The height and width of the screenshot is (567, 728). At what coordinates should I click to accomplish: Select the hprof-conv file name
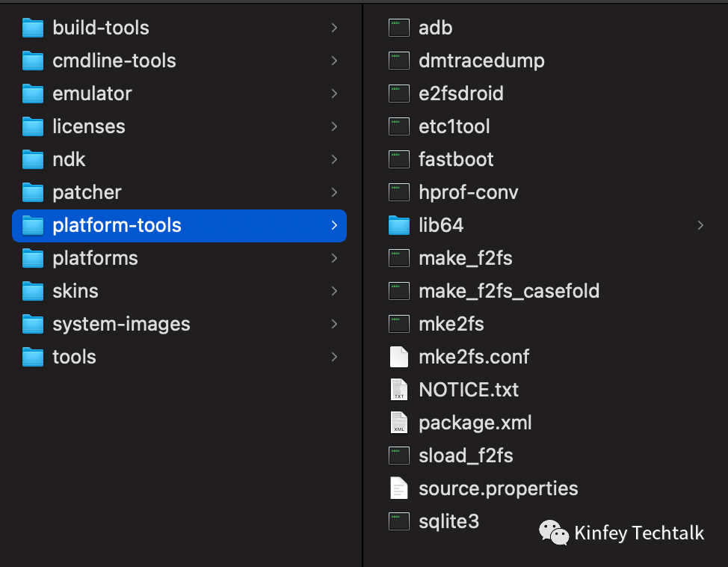[x=468, y=192]
